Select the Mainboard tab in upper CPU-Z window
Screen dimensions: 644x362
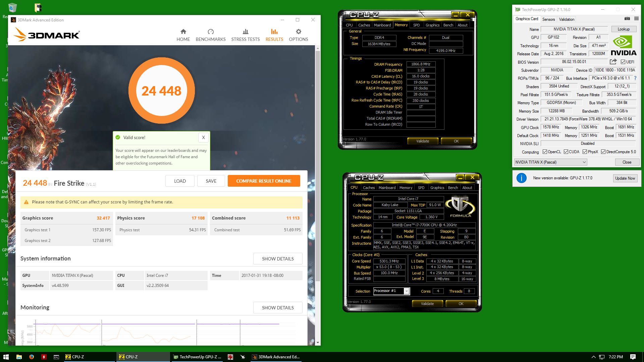pos(382,25)
